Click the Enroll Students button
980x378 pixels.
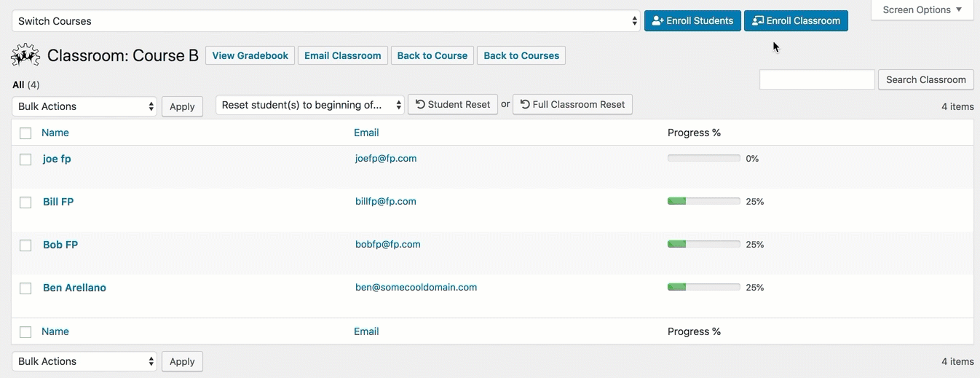pyautogui.click(x=692, y=20)
